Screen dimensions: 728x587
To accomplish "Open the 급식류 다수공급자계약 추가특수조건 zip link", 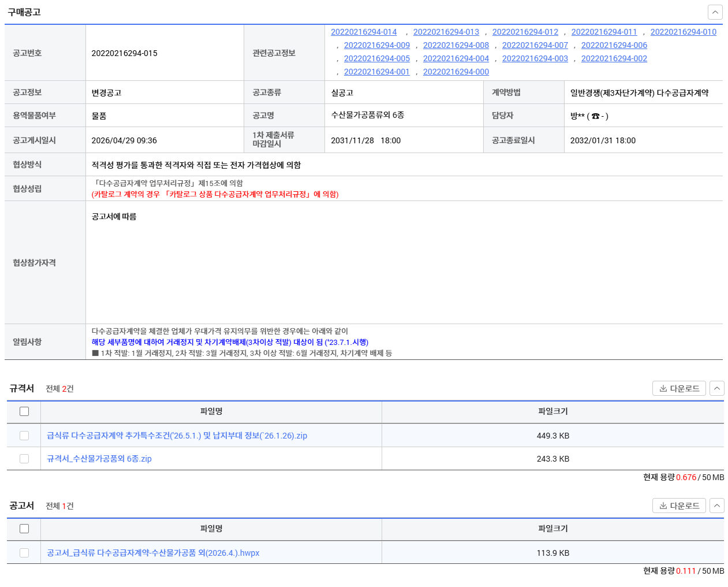I will click(177, 436).
